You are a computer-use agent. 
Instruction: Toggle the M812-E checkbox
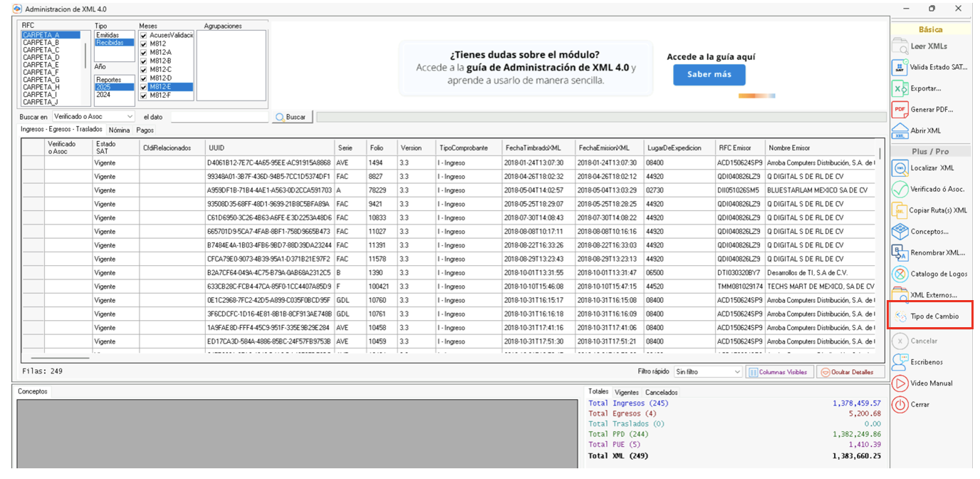pyautogui.click(x=144, y=86)
